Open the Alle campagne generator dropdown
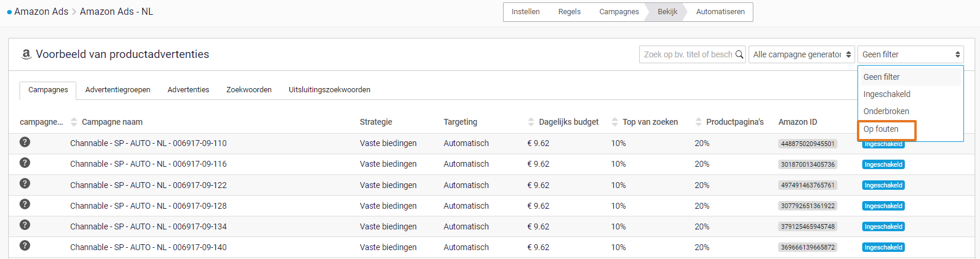 [802, 54]
